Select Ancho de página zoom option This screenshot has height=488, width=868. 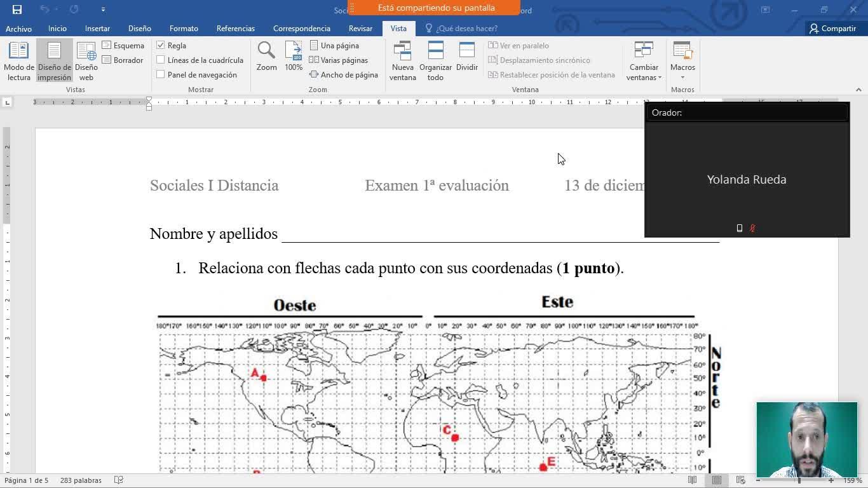[344, 75]
